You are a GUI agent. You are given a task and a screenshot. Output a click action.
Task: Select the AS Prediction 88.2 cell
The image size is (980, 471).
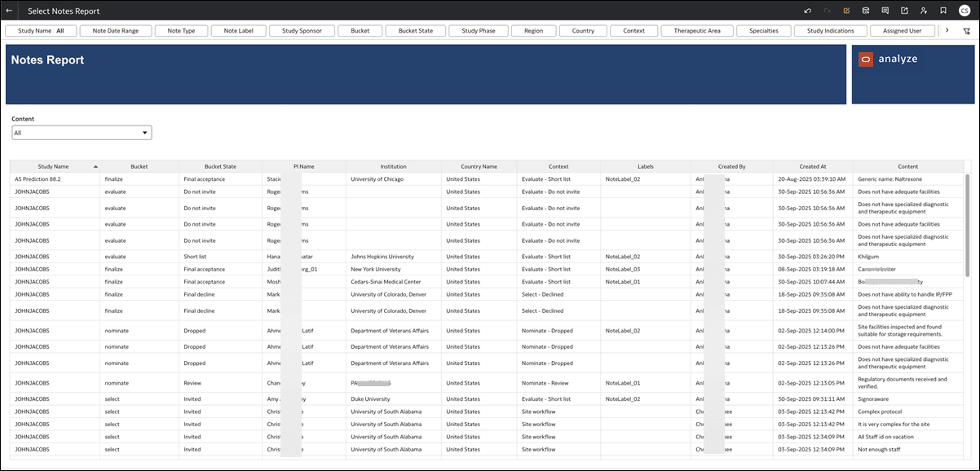point(55,178)
